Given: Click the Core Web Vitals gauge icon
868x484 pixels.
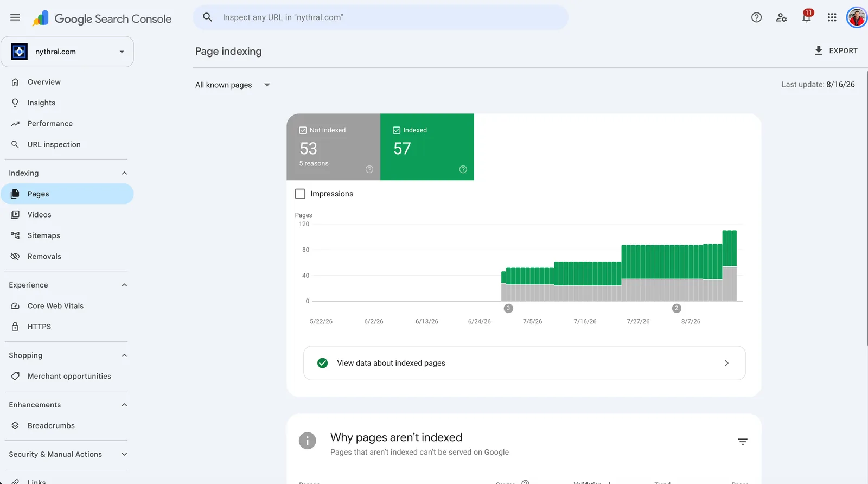Looking at the screenshot, I should click(x=15, y=306).
